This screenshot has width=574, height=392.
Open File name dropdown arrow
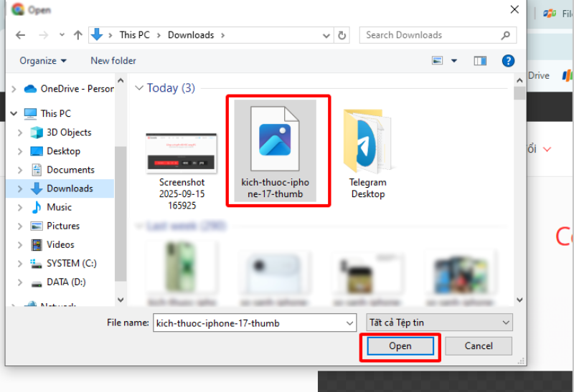click(349, 323)
